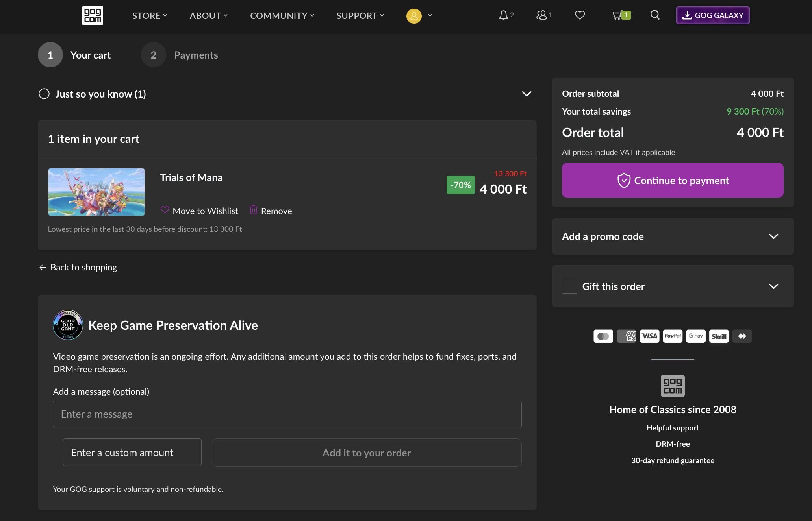The height and width of the screenshot is (521, 812).
Task: Click the step 1 circle for Your cart
Action: [x=50, y=55]
